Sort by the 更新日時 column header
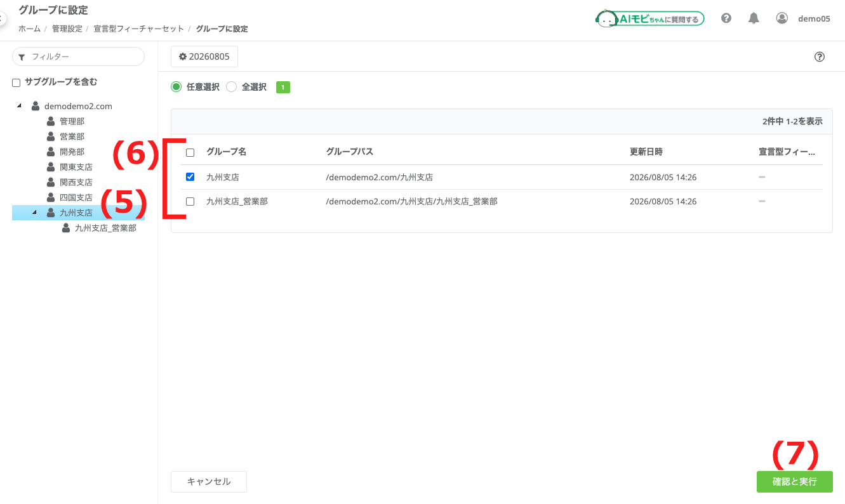845x504 pixels. tap(646, 152)
